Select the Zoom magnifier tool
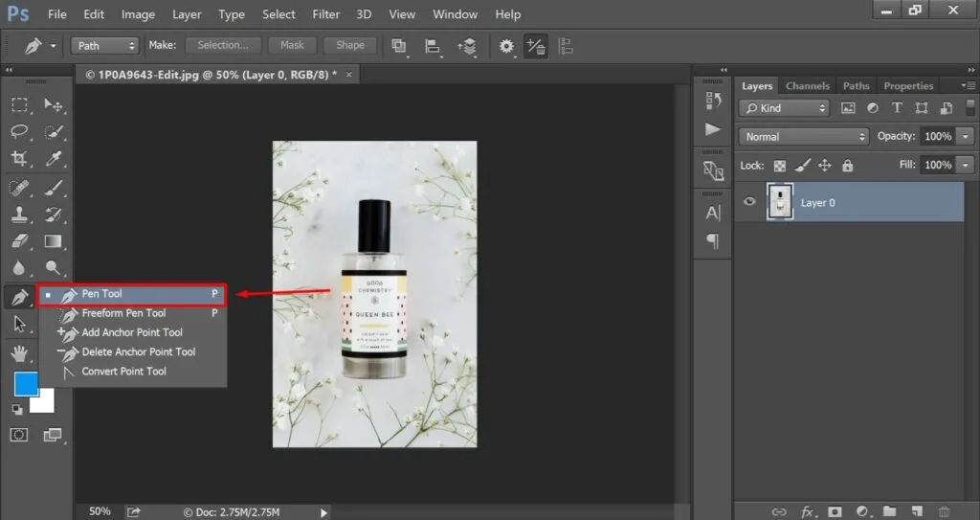This screenshot has height=520, width=980. pos(54,269)
